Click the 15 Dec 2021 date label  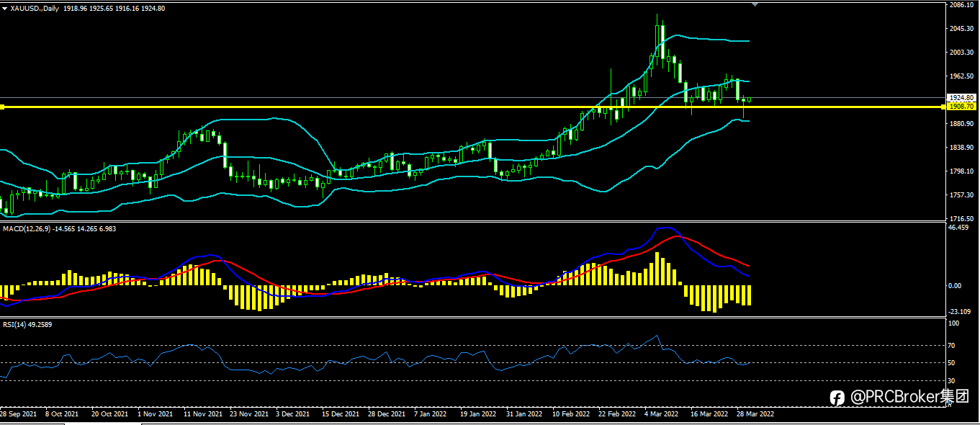[x=341, y=415]
